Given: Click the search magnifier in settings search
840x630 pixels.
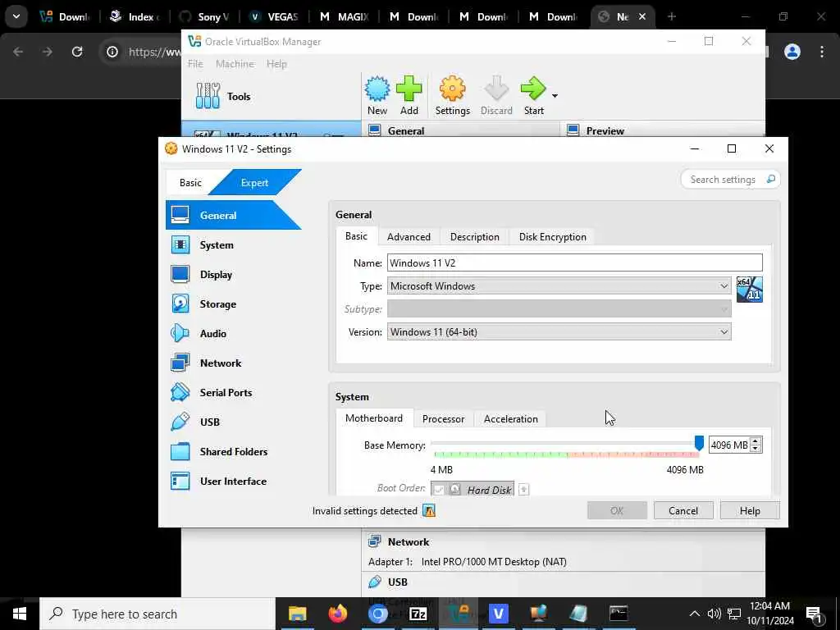Looking at the screenshot, I should tap(770, 179).
